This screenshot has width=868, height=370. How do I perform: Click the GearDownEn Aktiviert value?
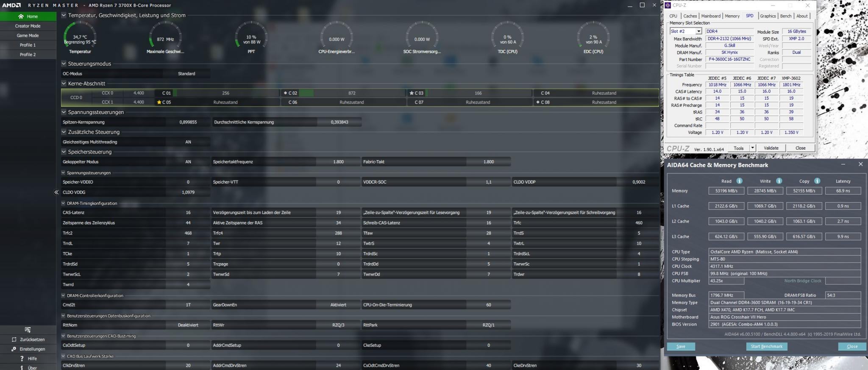click(x=338, y=305)
